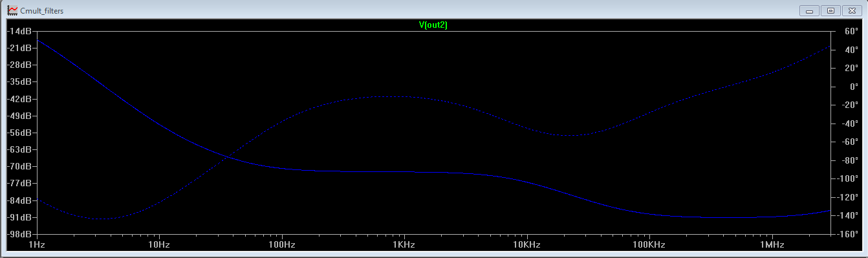This screenshot has height=258, width=868.
Task: Click the -14dB magnitude axis label
Action: (x=19, y=31)
